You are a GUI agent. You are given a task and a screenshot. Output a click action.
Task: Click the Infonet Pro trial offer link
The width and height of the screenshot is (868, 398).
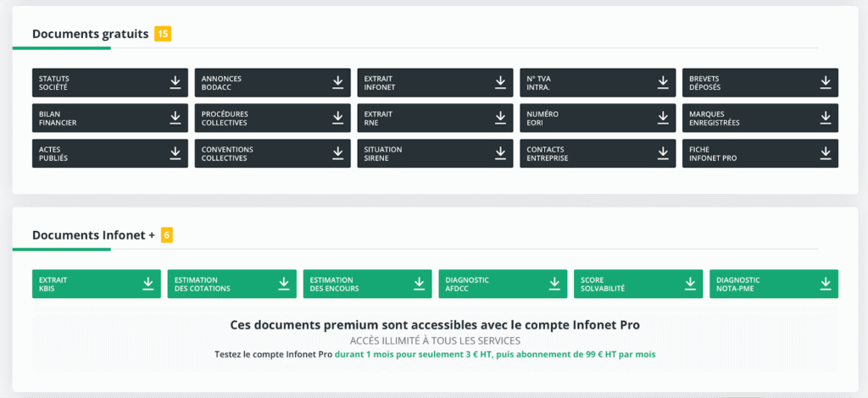(x=495, y=354)
